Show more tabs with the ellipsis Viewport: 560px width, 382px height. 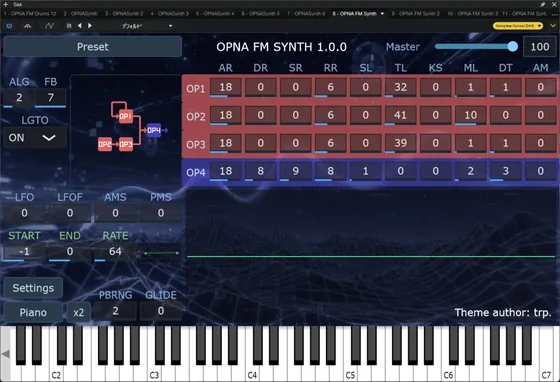553,14
